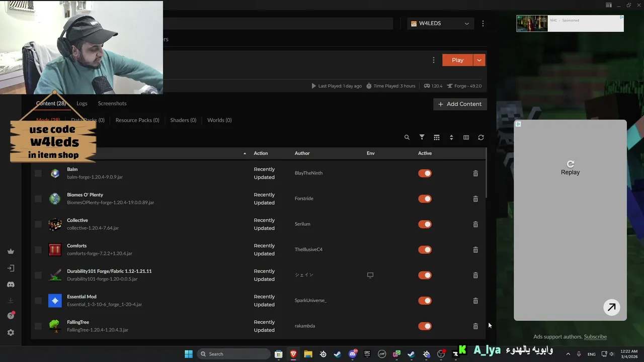Open the three-dot menu beside W4LEDS
The height and width of the screenshot is (362, 644).
click(482, 24)
